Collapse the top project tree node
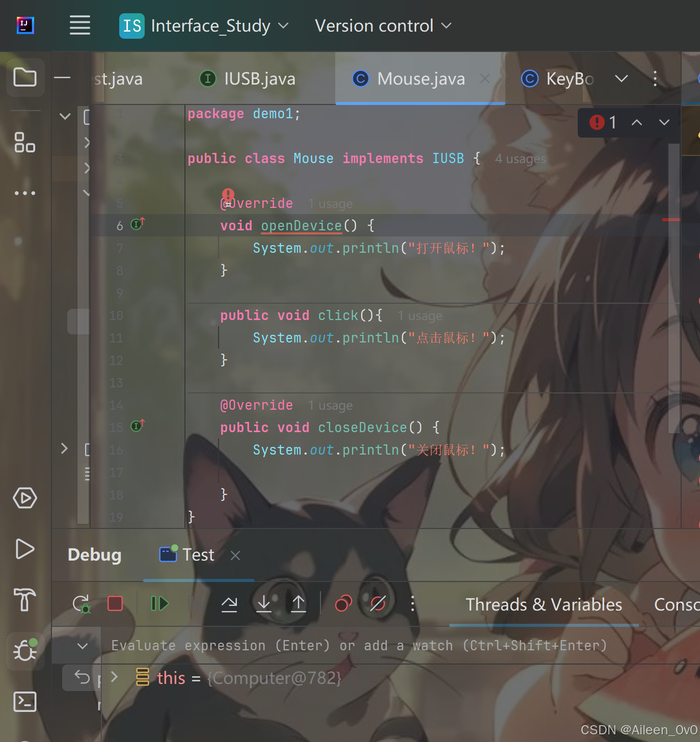The width and height of the screenshot is (700, 742). (65, 116)
